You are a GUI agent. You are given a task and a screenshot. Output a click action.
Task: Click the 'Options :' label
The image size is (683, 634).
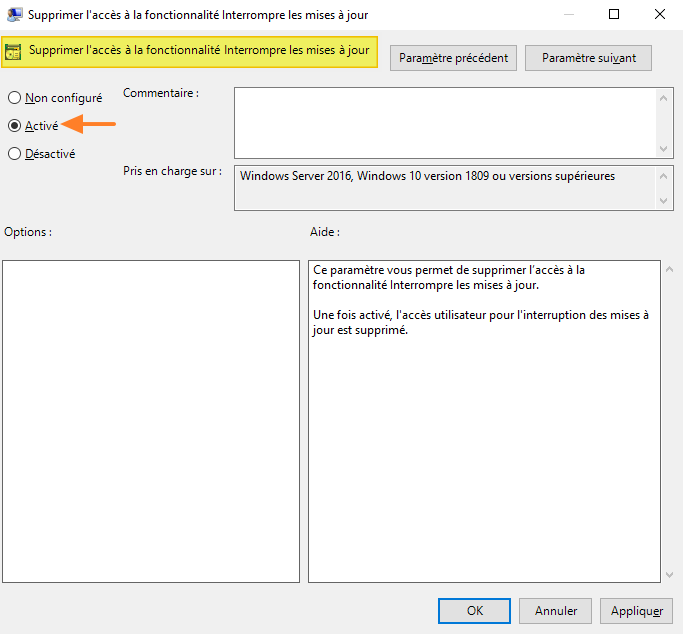click(x=28, y=232)
